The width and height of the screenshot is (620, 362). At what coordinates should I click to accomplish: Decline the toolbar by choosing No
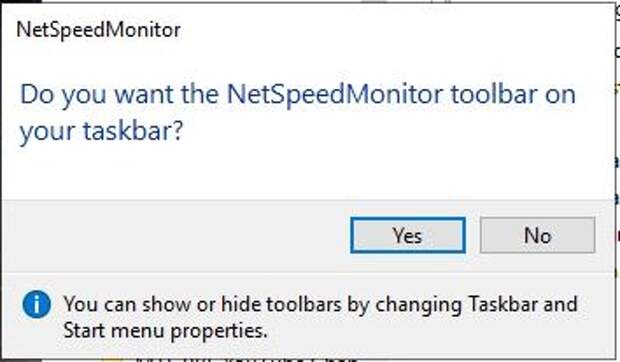tap(537, 235)
